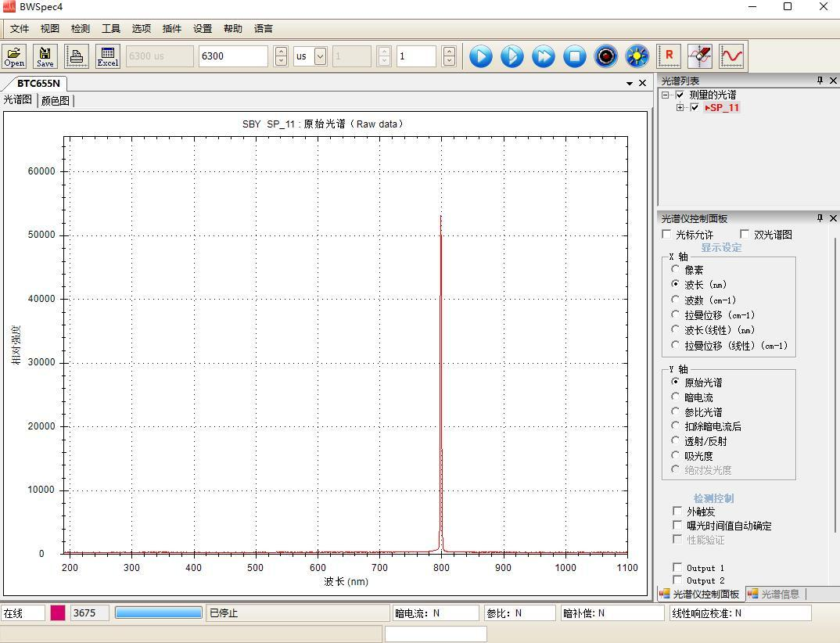Click the magenta color swatch in status bar

(x=58, y=612)
